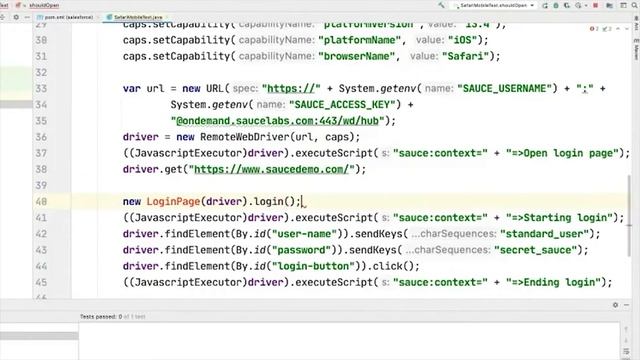Click the @ondemand.saucelabs.com:443/wd/hub URL string
The height and width of the screenshot is (360, 640).
pos(278,121)
